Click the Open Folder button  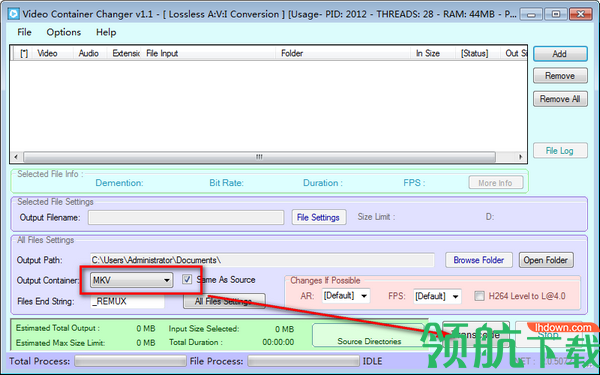point(546,260)
